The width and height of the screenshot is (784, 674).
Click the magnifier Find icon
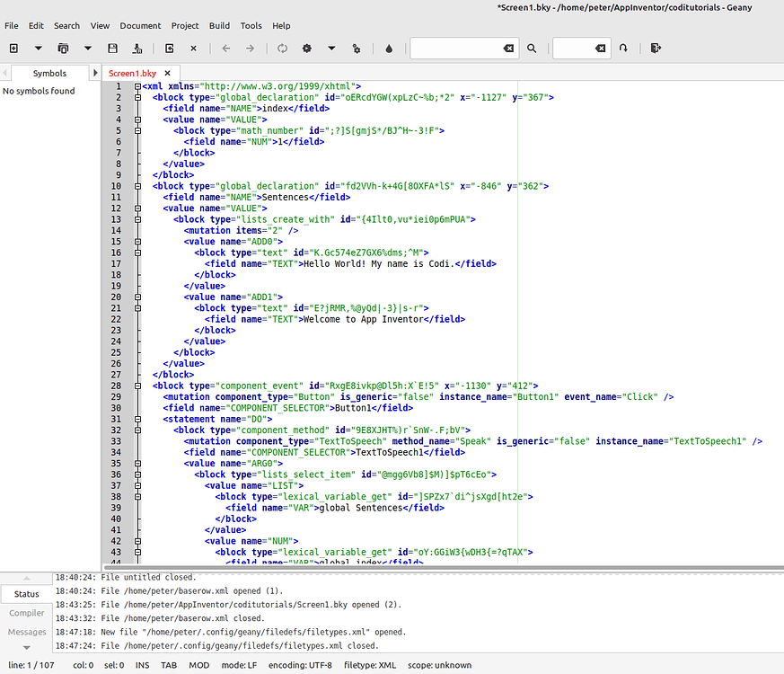[x=532, y=48]
